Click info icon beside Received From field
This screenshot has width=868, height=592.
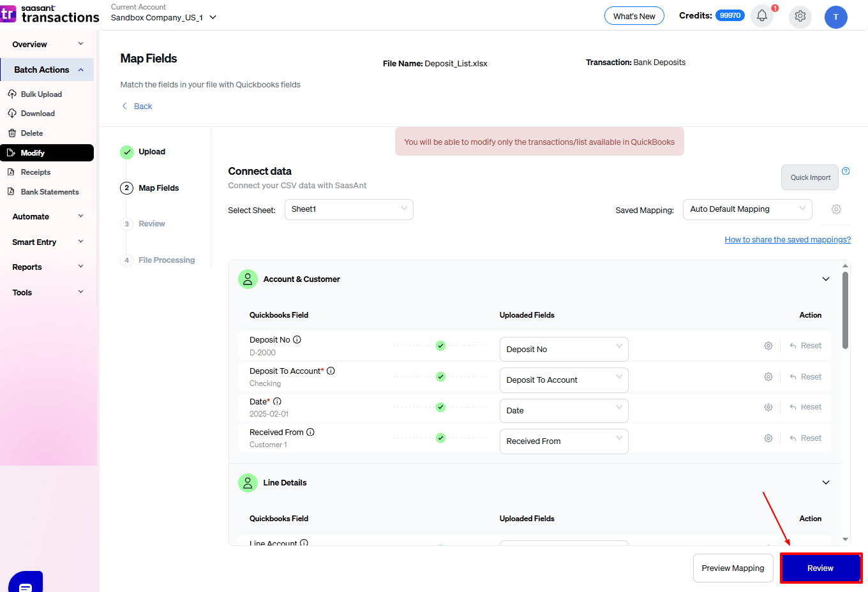(x=310, y=432)
